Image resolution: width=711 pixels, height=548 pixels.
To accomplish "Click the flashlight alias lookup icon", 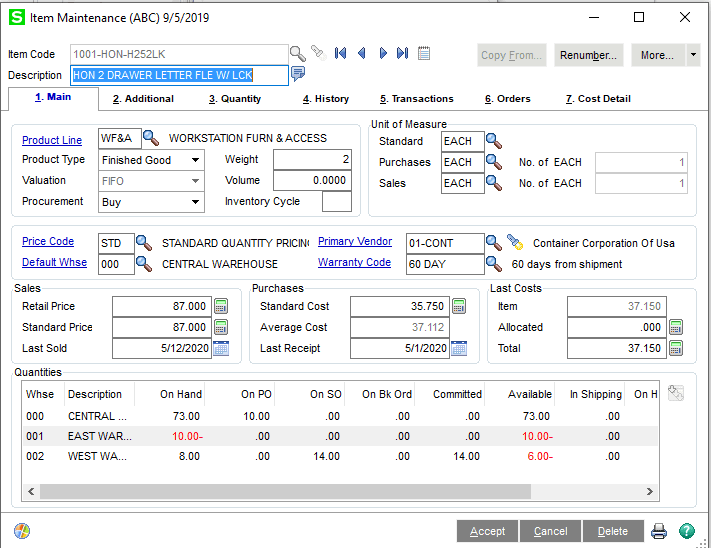I will click(x=318, y=53).
